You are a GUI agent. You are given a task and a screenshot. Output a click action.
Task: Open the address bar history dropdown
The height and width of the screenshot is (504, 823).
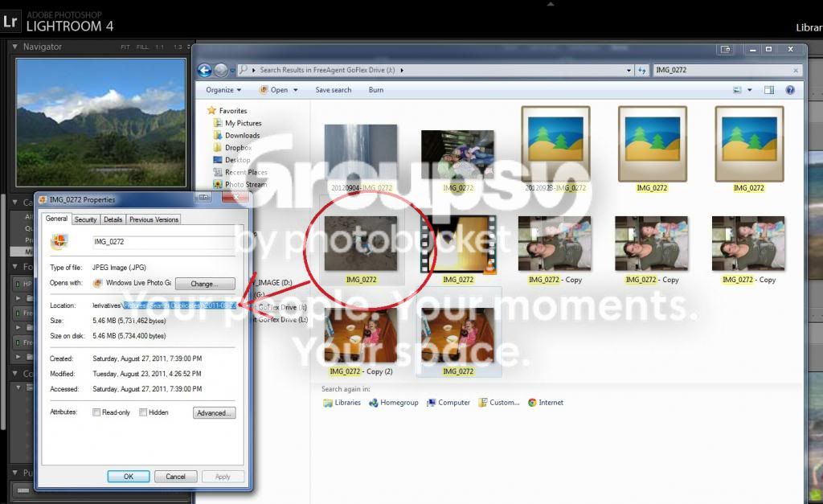(x=629, y=70)
